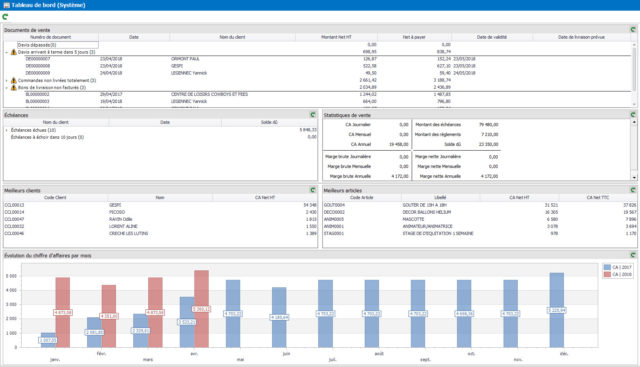Image resolution: width=640 pixels, height=367 pixels.
Task: Click the CA 2017 blue legend swatch
Action: (607, 267)
